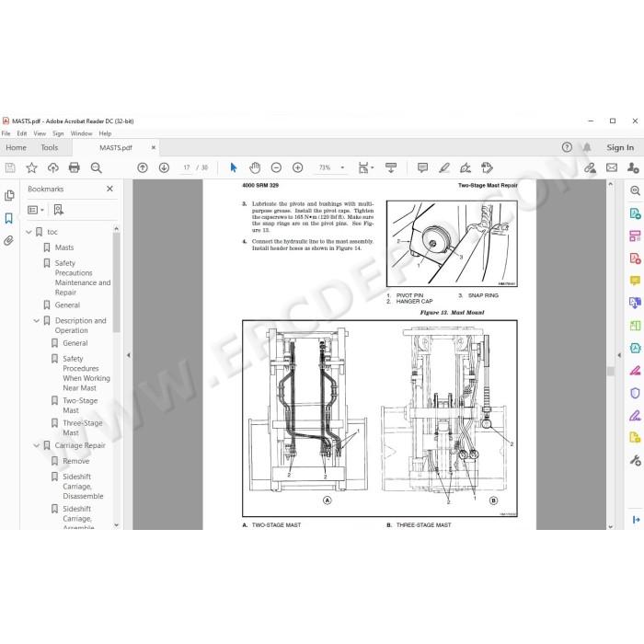This screenshot has width=644, height=644.
Task: Click the stamp tool icon
Action: click(487, 168)
